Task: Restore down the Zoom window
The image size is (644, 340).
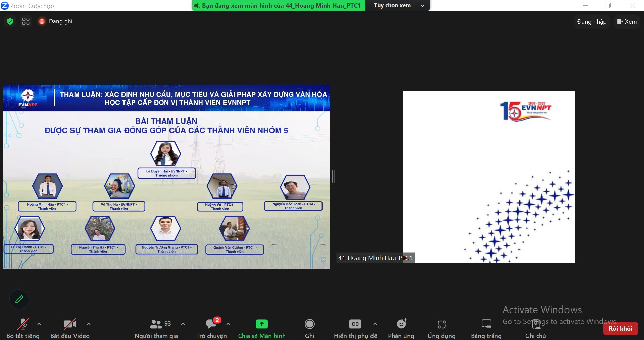Action: coord(608,6)
